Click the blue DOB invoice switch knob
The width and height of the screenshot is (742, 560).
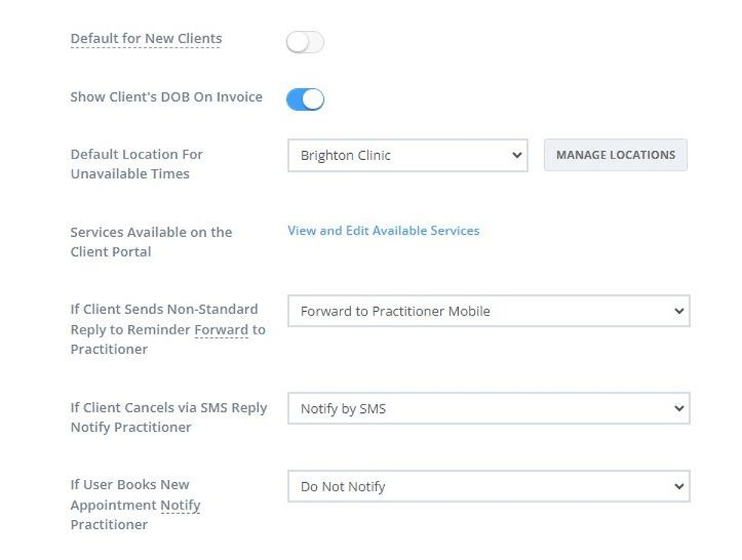[313, 99]
